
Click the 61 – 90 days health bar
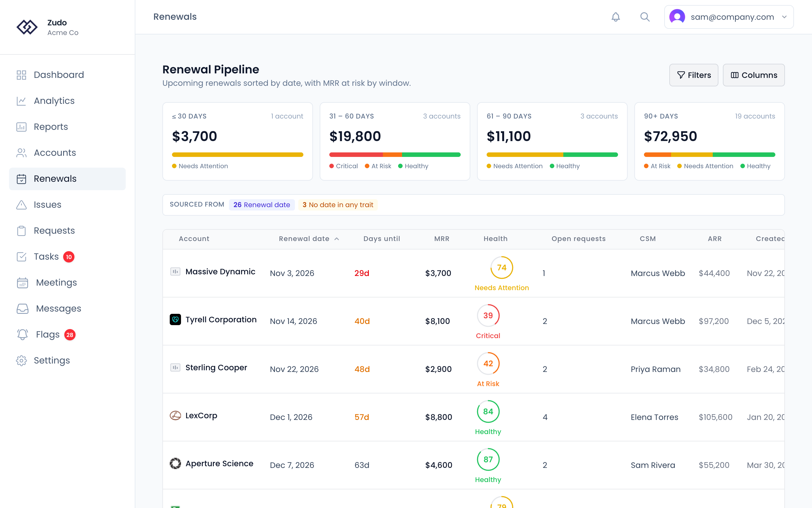click(552, 155)
